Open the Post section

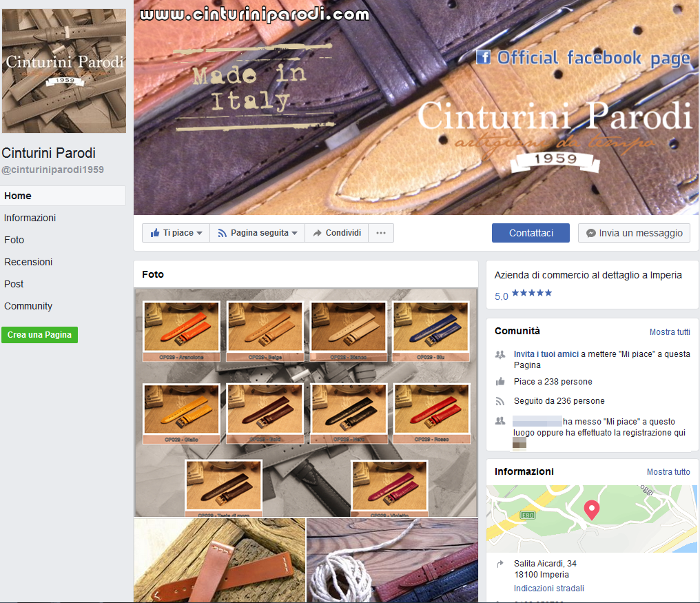pos(14,284)
